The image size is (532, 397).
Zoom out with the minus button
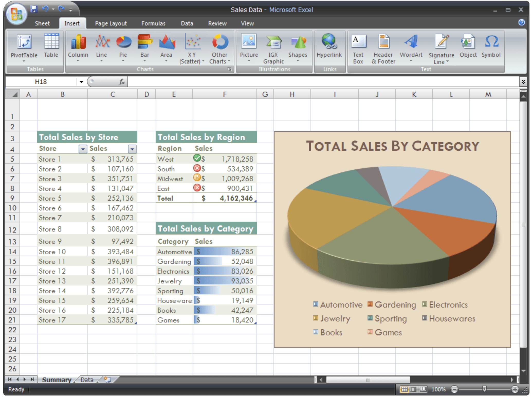[454, 390]
